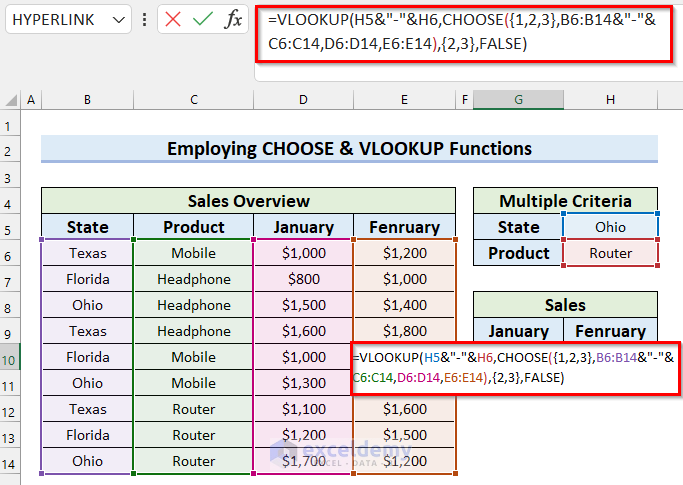Click the Select All corner triangle

click(x=11, y=100)
